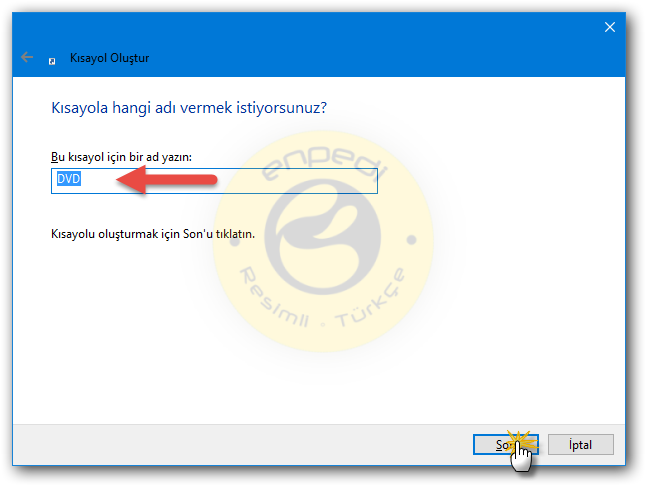Click the round gray enpedi logo emblem
The width and height of the screenshot is (646, 486).
323,237
